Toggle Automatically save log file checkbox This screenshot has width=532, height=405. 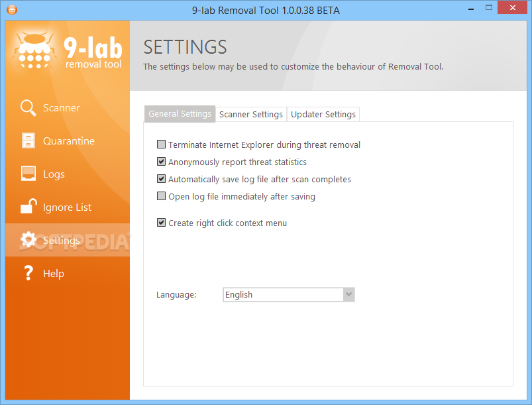pyautogui.click(x=161, y=179)
